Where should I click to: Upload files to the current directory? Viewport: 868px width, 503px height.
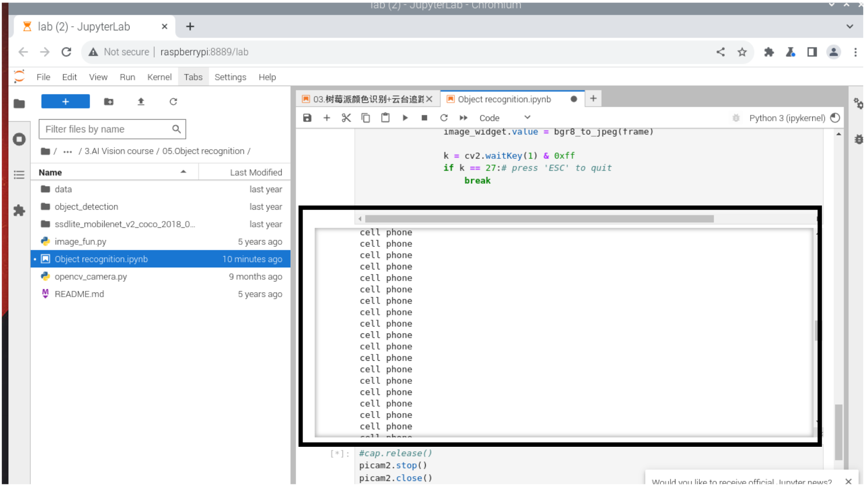click(141, 101)
